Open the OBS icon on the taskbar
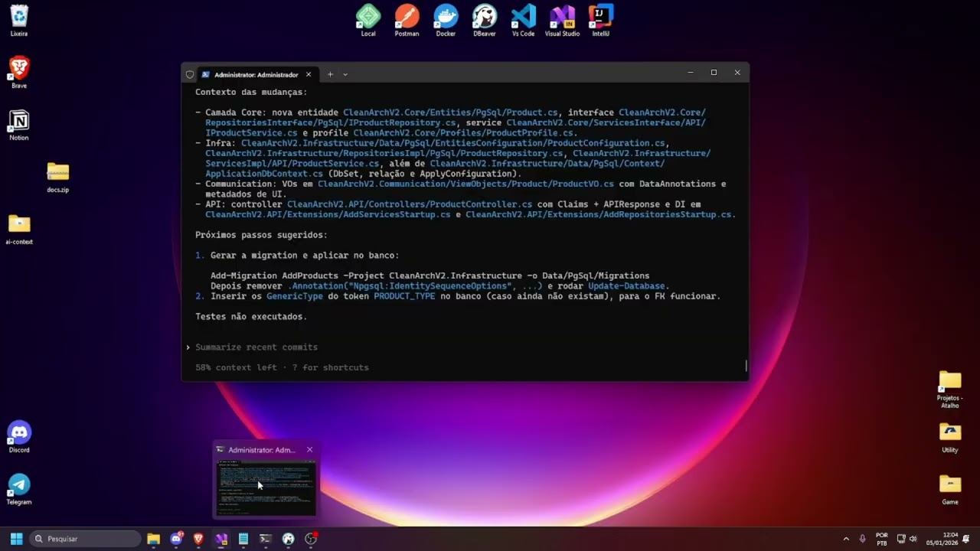Screen dimensions: 980x551 (x=311, y=539)
